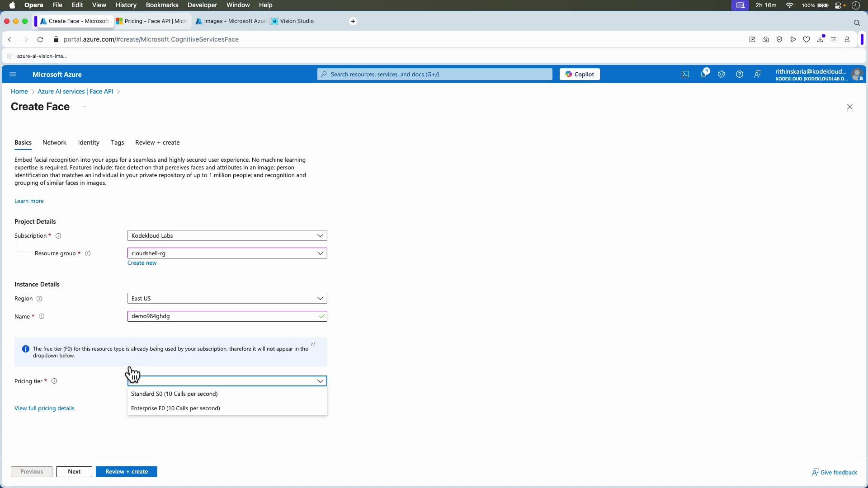This screenshot has width=868, height=488.
Task: Open the Azure notifications bell
Action: coord(704,74)
